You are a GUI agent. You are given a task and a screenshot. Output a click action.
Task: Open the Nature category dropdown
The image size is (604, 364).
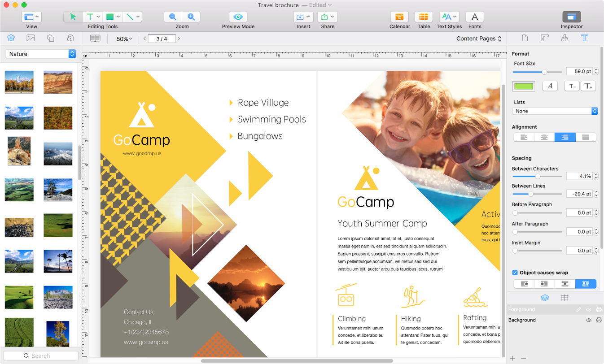coord(40,54)
